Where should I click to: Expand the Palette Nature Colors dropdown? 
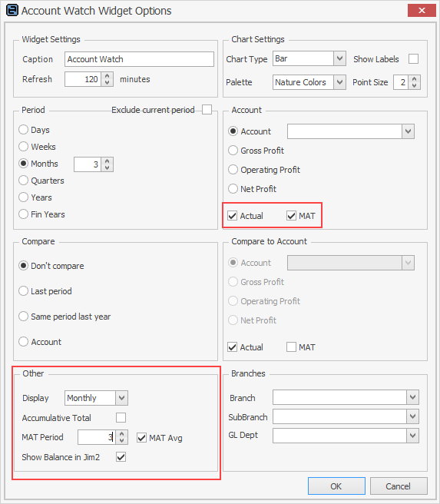click(339, 82)
